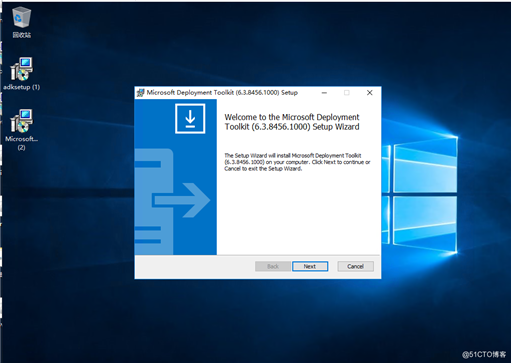Click the title bar text of Setup window

pos(222,93)
